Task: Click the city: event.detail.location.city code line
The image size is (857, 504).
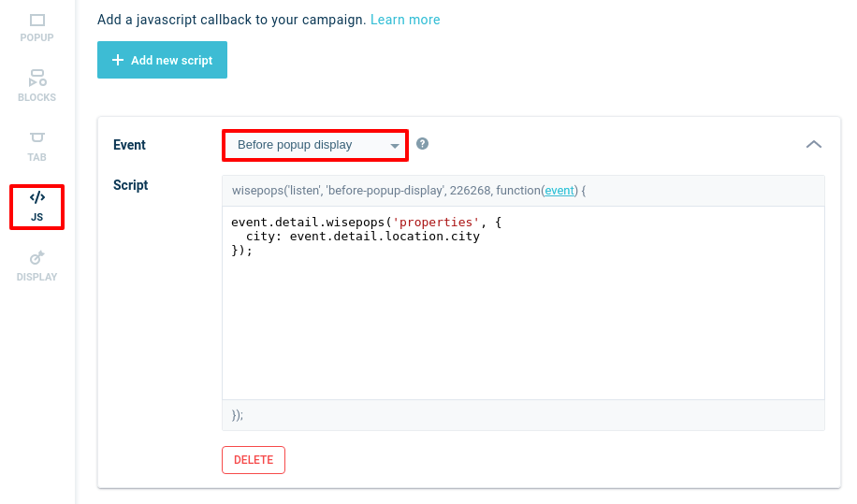Action: click(x=362, y=237)
